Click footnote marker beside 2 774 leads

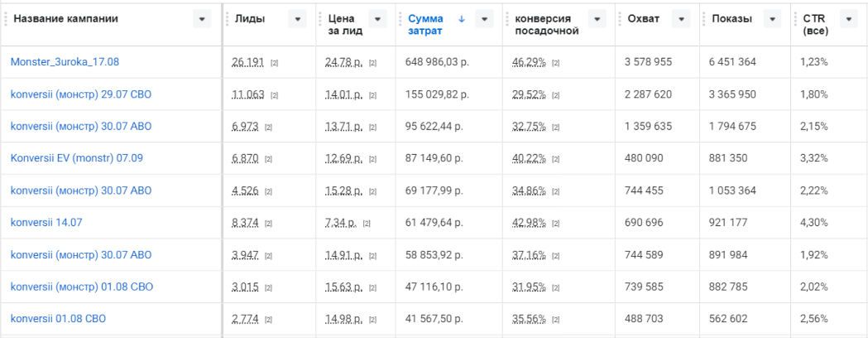pyautogui.click(x=270, y=320)
